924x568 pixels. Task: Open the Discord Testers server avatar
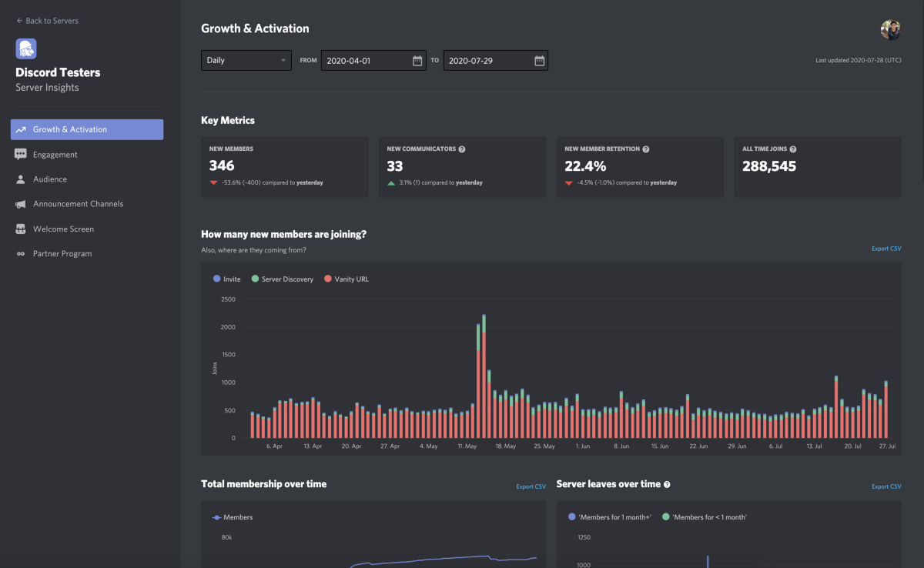(x=26, y=48)
